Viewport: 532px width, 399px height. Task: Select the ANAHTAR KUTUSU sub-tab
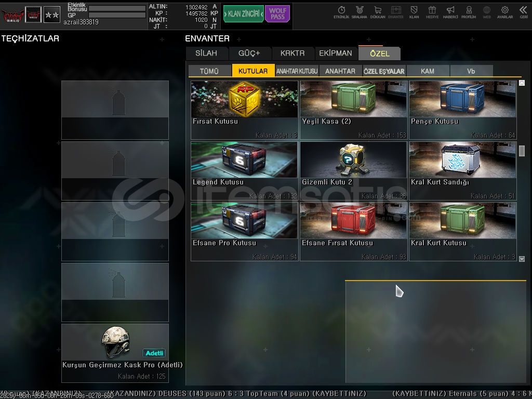(x=297, y=71)
